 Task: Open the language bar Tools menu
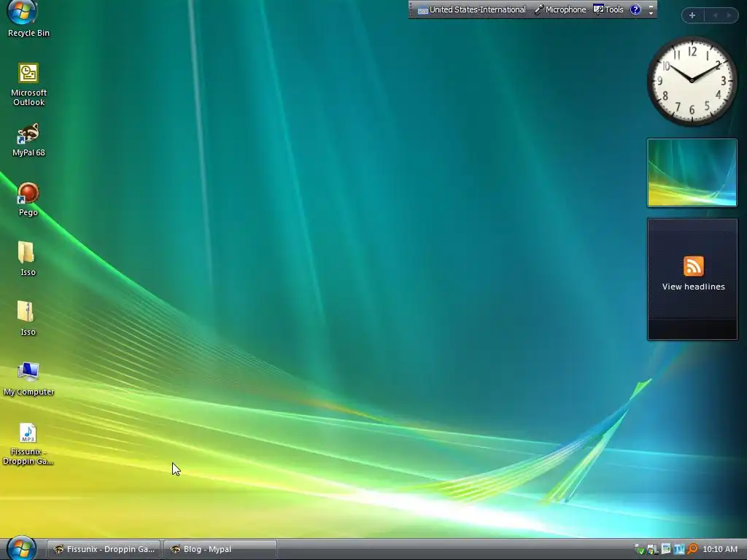point(608,9)
